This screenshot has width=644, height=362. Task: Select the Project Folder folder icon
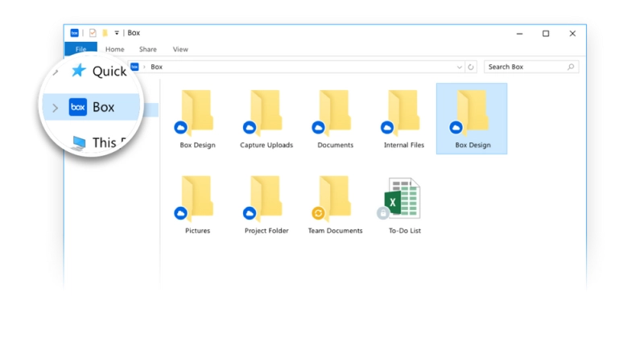point(266,197)
